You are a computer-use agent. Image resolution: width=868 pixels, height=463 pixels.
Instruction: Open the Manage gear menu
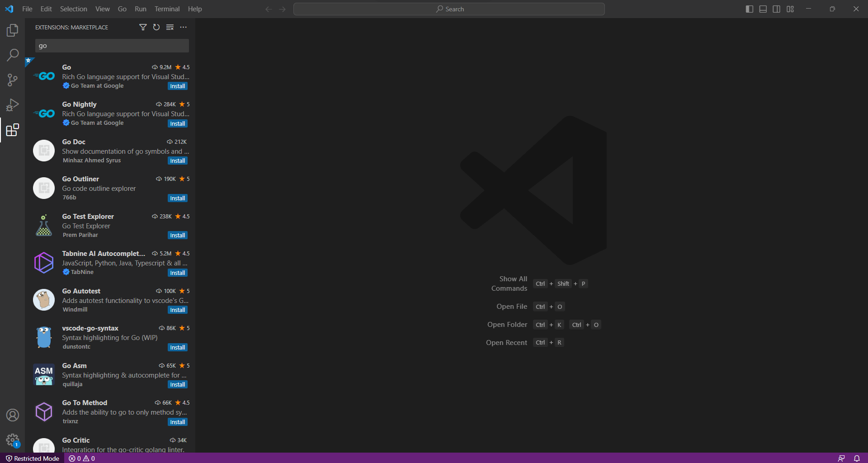pos(12,440)
